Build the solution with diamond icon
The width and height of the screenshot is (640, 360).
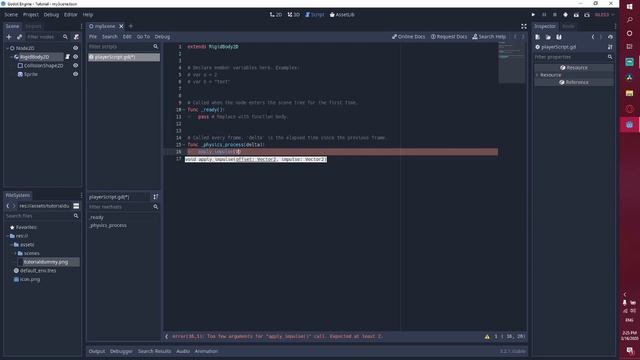[x=565, y=15]
